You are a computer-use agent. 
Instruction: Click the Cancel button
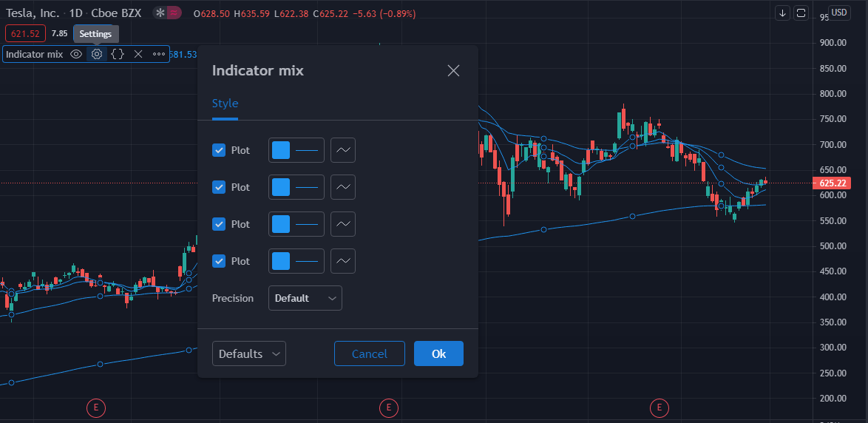[369, 353]
